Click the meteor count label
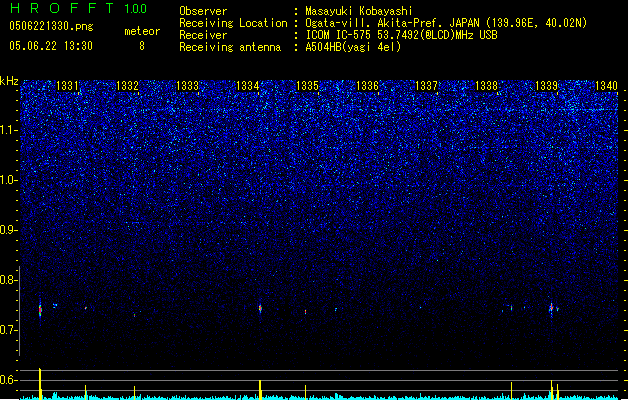The image size is (629, 400). tap(142, 31)
